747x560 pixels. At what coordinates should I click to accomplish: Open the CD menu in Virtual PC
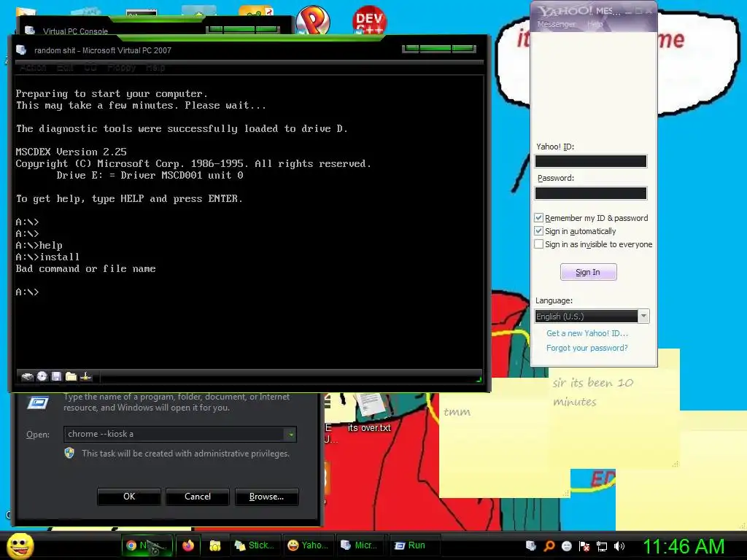[90, 68]
